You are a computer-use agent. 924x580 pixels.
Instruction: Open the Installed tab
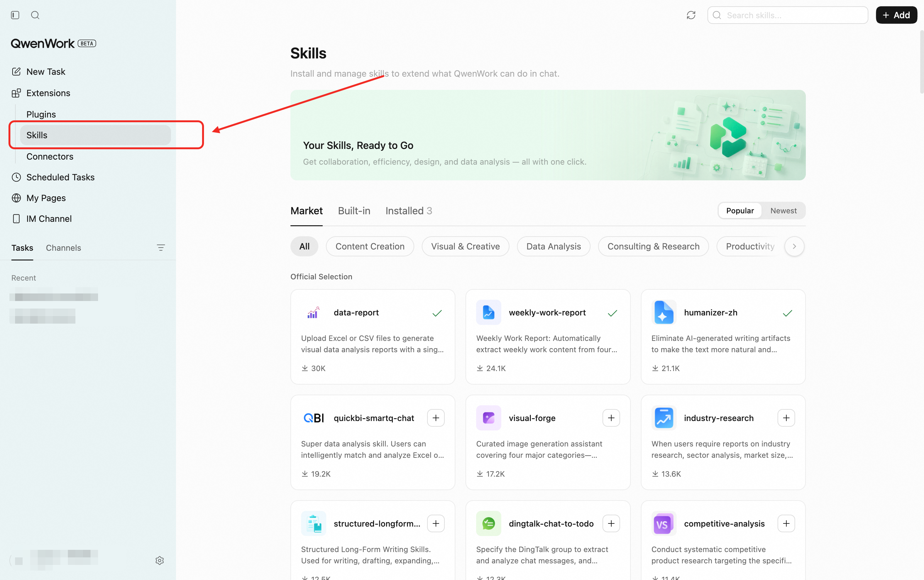(x=409, y=211)
